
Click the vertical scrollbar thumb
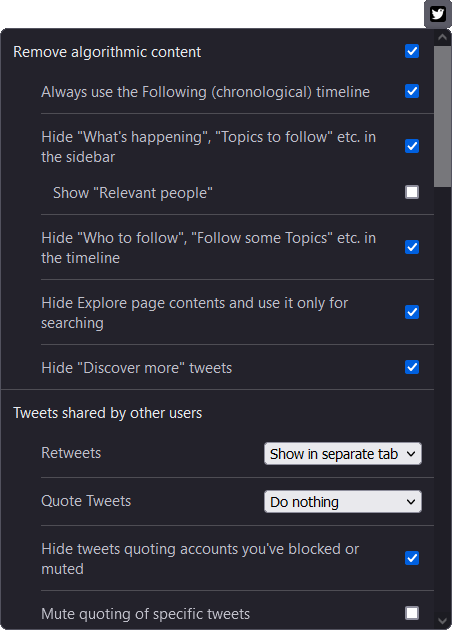click(443, 116)
